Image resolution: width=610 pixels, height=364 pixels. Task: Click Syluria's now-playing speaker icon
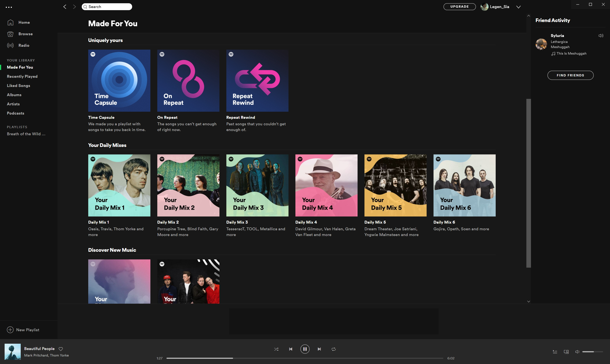(601, 36)
